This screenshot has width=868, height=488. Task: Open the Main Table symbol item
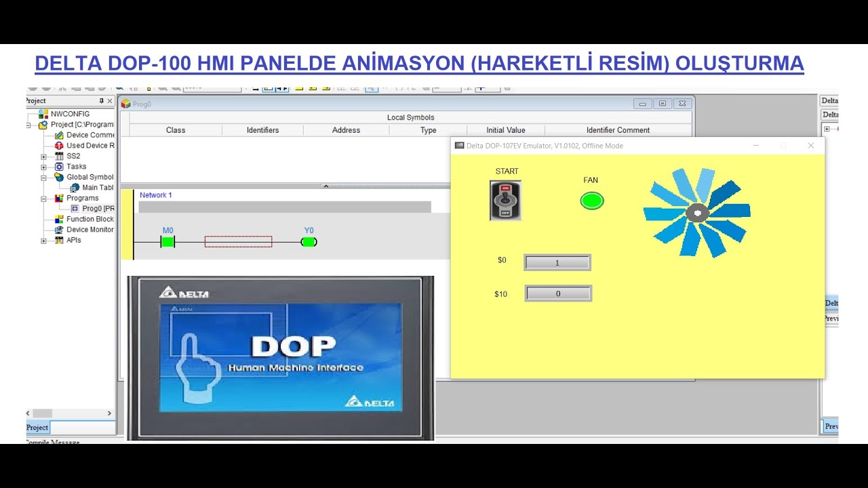98,188
